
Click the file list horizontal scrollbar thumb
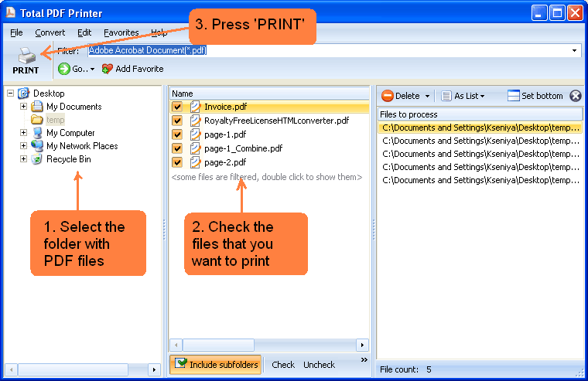[218, 345]
